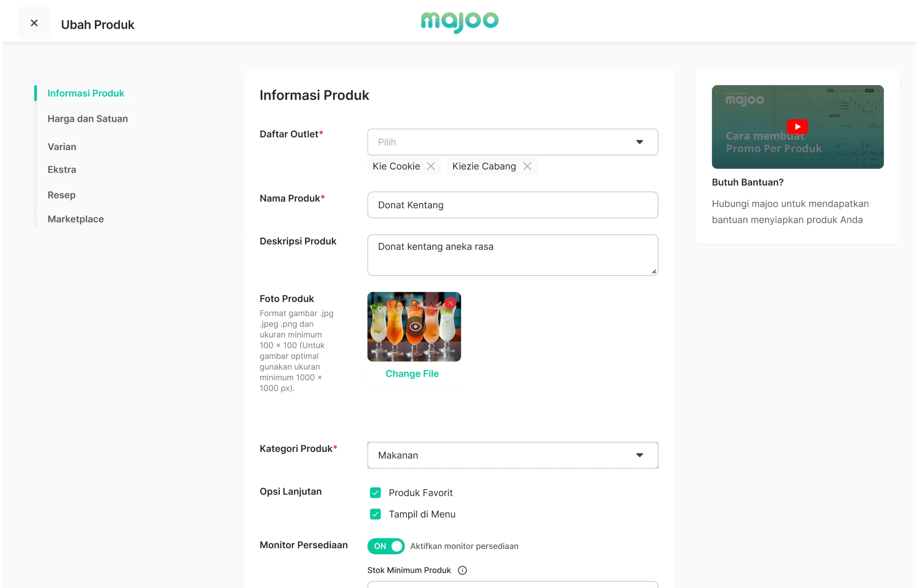Click the view/eye icon on product photo
916x588 pixels.
(x=414, y=326)
